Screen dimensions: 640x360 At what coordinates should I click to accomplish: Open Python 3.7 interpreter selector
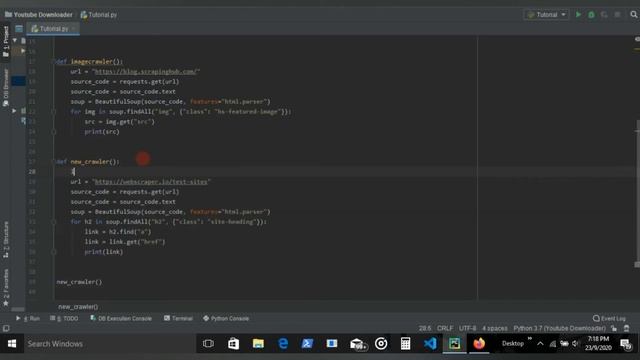[x=559, y=328]
